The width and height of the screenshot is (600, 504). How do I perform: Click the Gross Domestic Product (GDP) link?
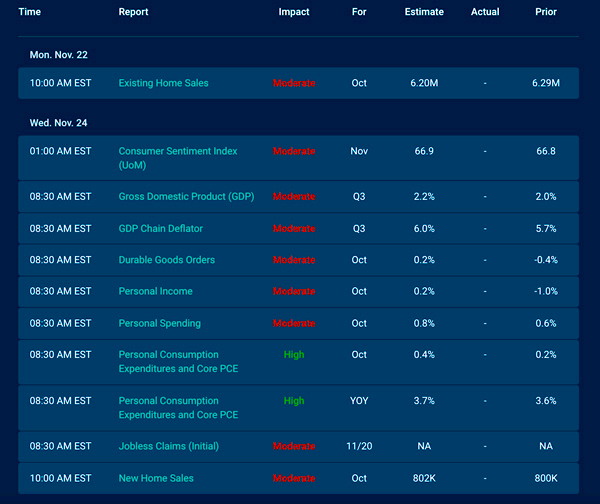tap(186, 197)
